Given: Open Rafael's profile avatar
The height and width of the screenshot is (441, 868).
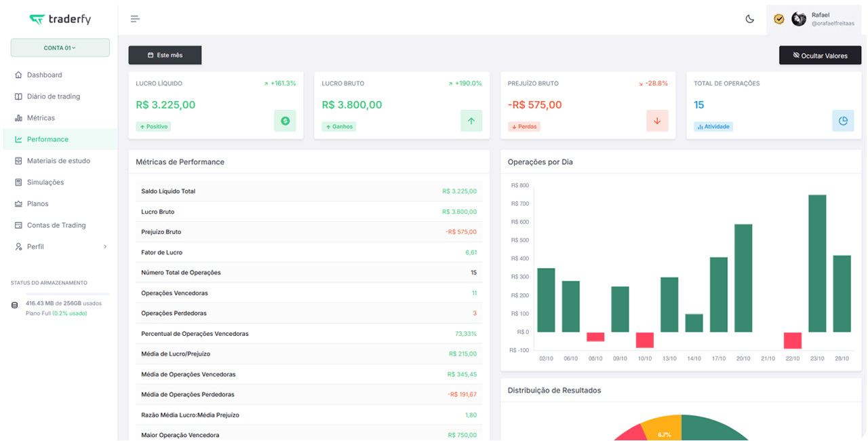Looking at the screenshot, I should 799,19.
